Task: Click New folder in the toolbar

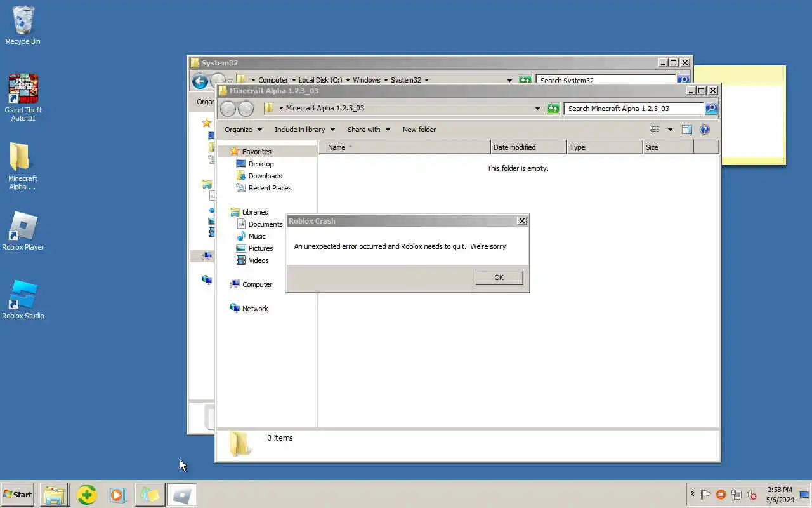Action: point(419,130)
